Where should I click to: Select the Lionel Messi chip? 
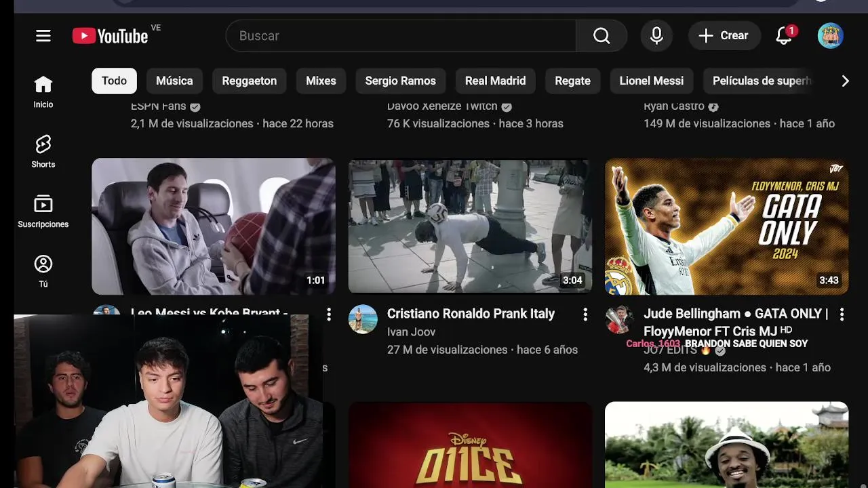click(652, 81)
